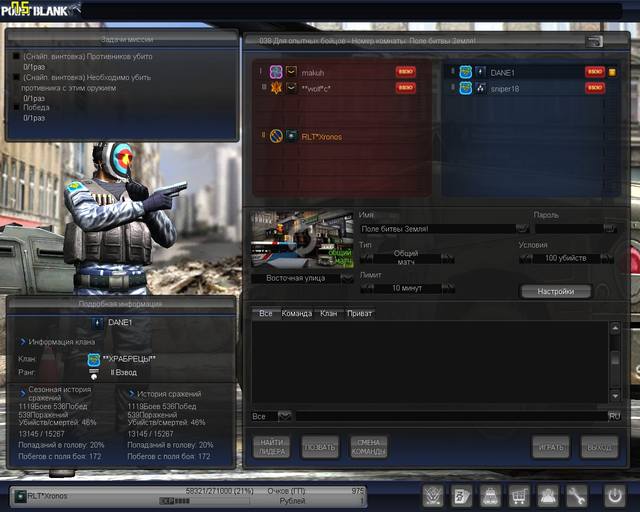Viewport: 640px width, 512px height.
Task: Switch to the Все chat tab
Action: coord(265,314)
